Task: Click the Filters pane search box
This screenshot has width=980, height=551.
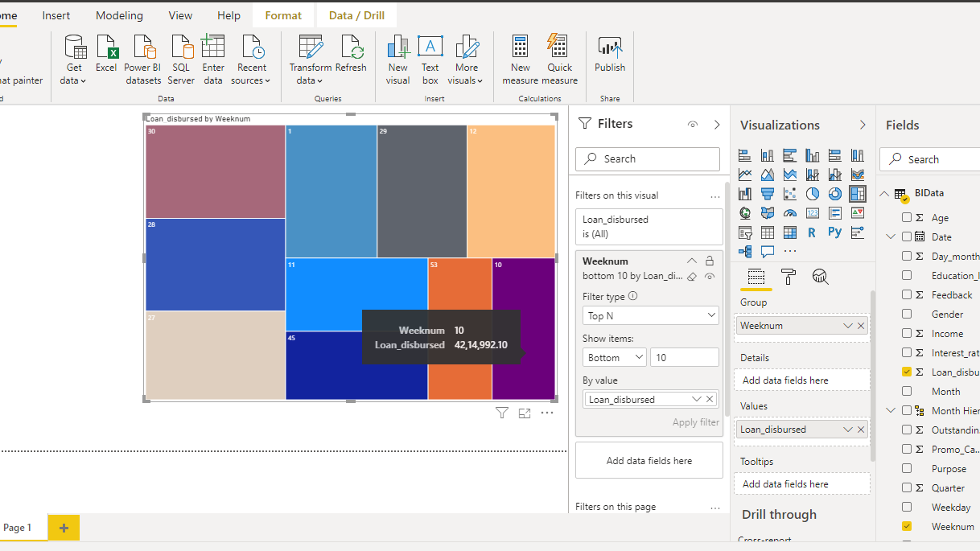Action: tap(648, 159)
